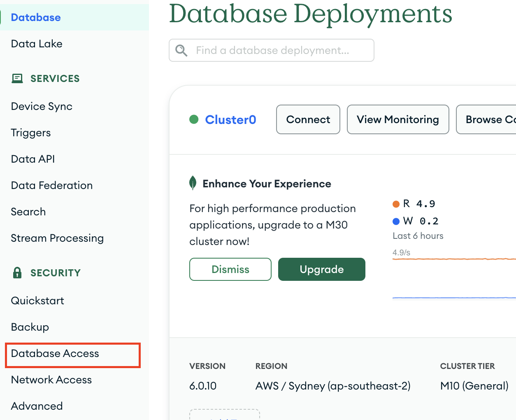Go to Database Access settings
516x420 pixels.
tap(55, 353)
